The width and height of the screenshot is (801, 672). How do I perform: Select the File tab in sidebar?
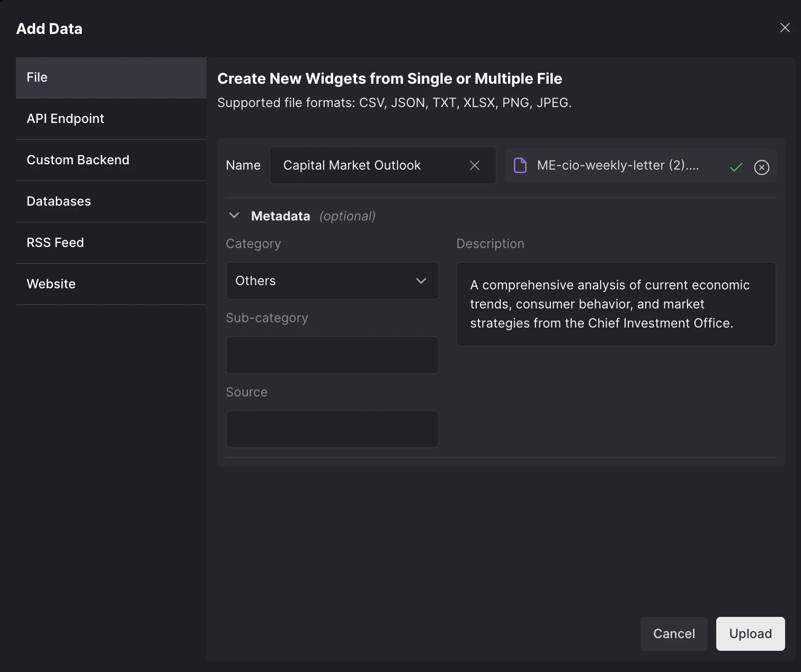111,77
